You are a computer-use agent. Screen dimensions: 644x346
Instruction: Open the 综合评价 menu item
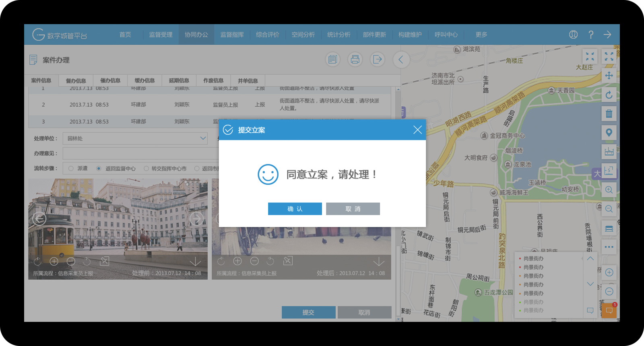[x=267, y=35]
